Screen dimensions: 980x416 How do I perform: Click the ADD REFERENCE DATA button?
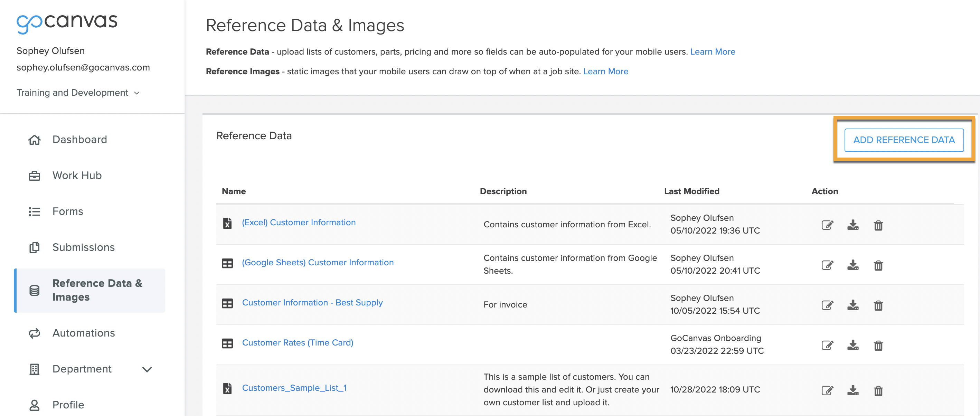pyautogui.click(x=904, y=140)
